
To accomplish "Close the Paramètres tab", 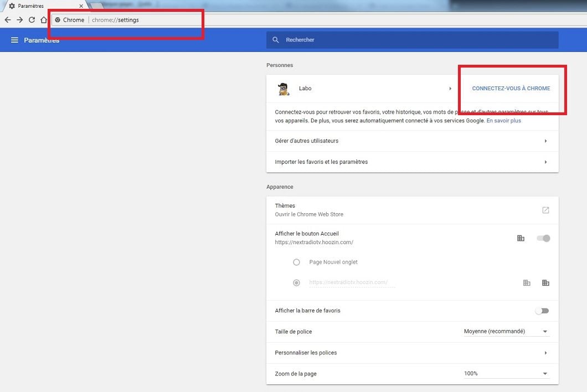I will coord(81,6).
